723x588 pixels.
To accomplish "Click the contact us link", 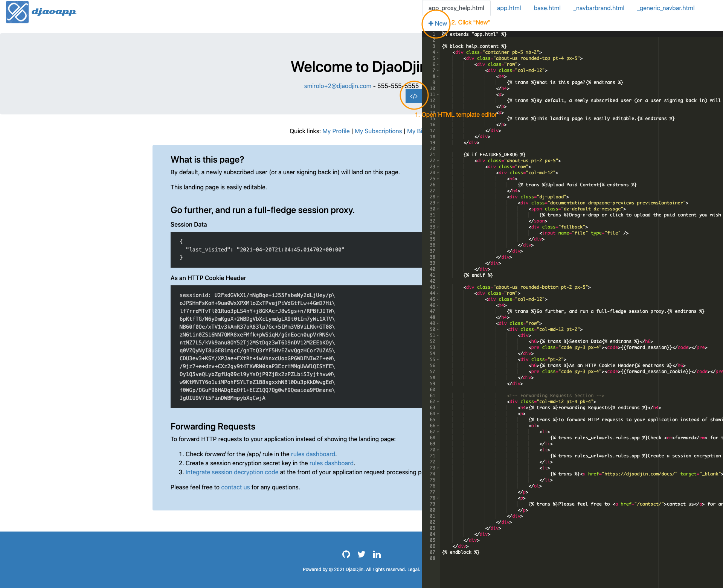I will 235,487.
